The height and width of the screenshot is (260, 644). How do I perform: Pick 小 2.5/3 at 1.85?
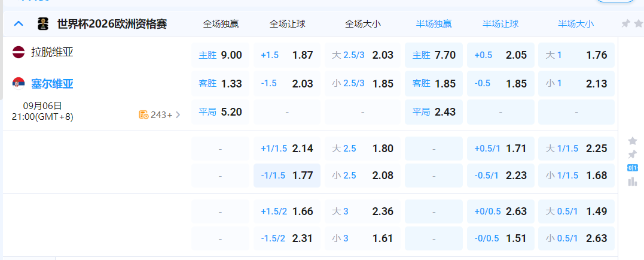362,83
